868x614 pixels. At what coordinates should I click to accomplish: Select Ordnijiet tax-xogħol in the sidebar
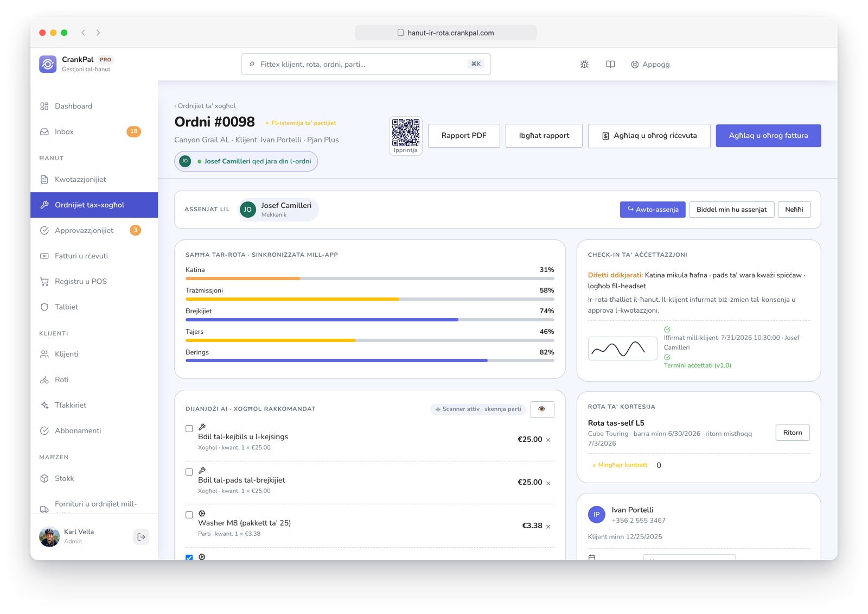tap(94, 205)
